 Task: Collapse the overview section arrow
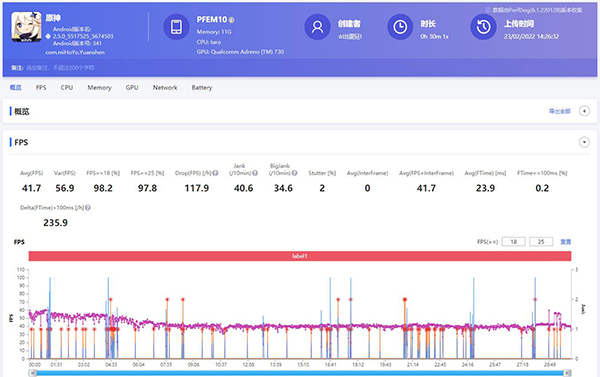click(584, 111)
